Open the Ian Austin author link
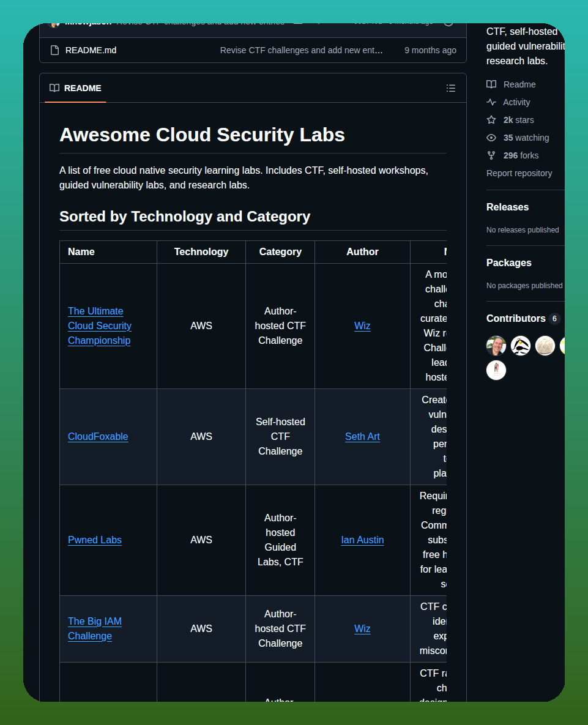This screenshot has height=725, width=588. [362, 540]
